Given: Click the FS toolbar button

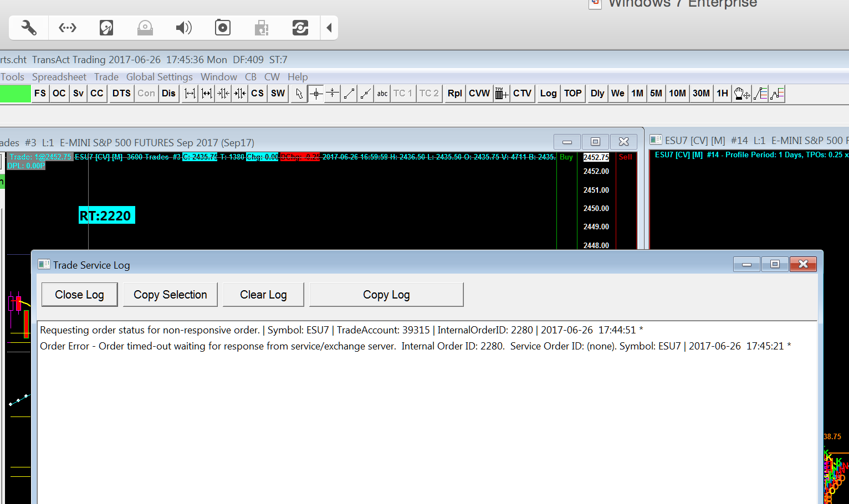Looking at the screenshot, I should pos(40,94).
